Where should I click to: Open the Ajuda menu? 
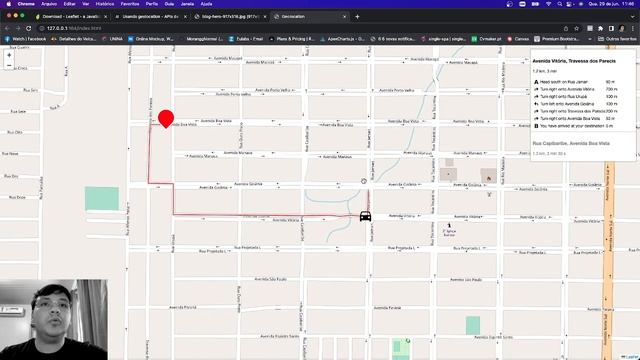206,4
